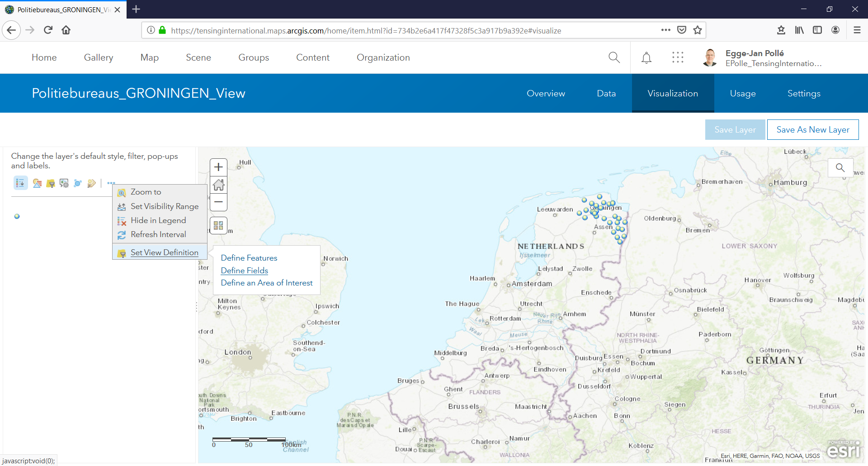This screenshot has height=466, width=868.
Task: Open the map search magnifier
Action: (x=840, y=168)
